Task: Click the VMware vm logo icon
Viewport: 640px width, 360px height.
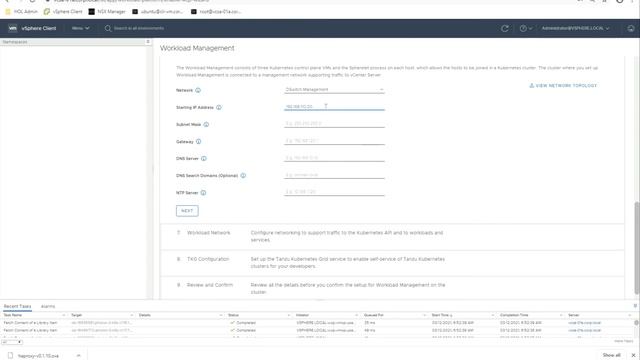Action: coord(13,28)
